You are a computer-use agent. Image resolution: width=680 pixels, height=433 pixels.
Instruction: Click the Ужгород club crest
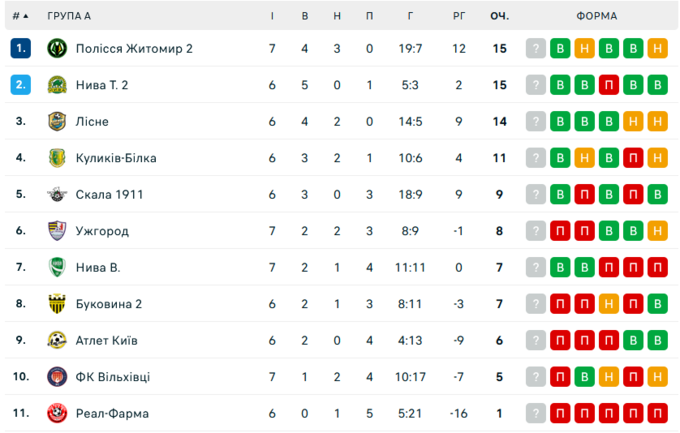[56, 231]
